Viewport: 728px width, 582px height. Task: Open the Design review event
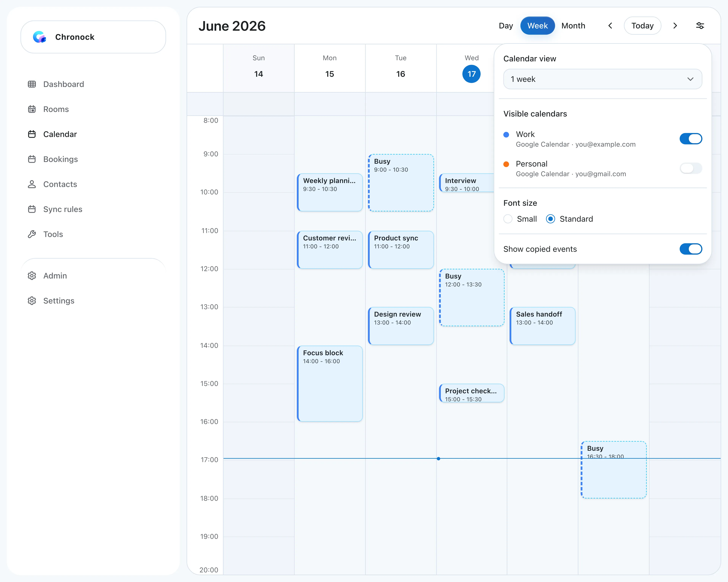[x=400, y=326]
